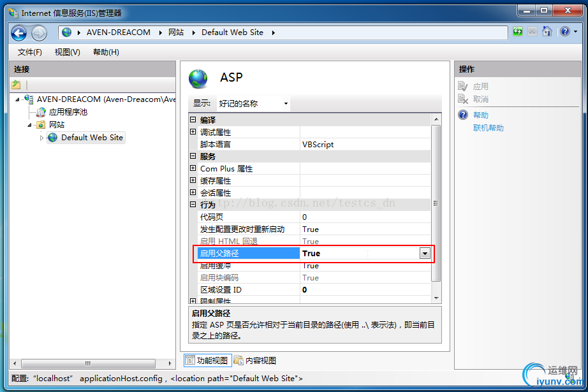
Task: Expand the Default Web Site tree node
Action: tap(41, 138)
